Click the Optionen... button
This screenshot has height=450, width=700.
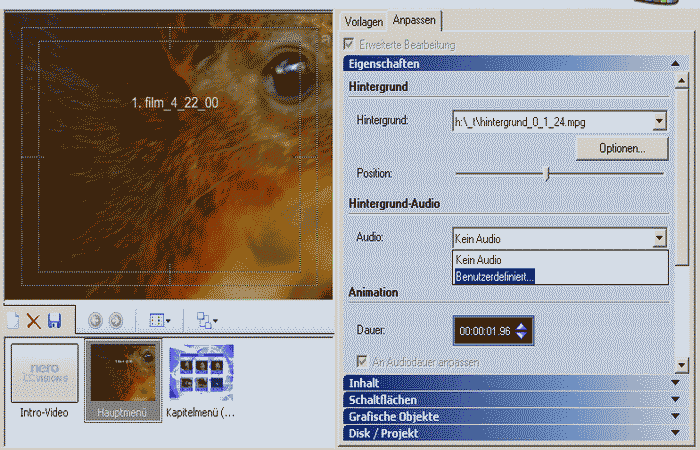tap(621, 148)
